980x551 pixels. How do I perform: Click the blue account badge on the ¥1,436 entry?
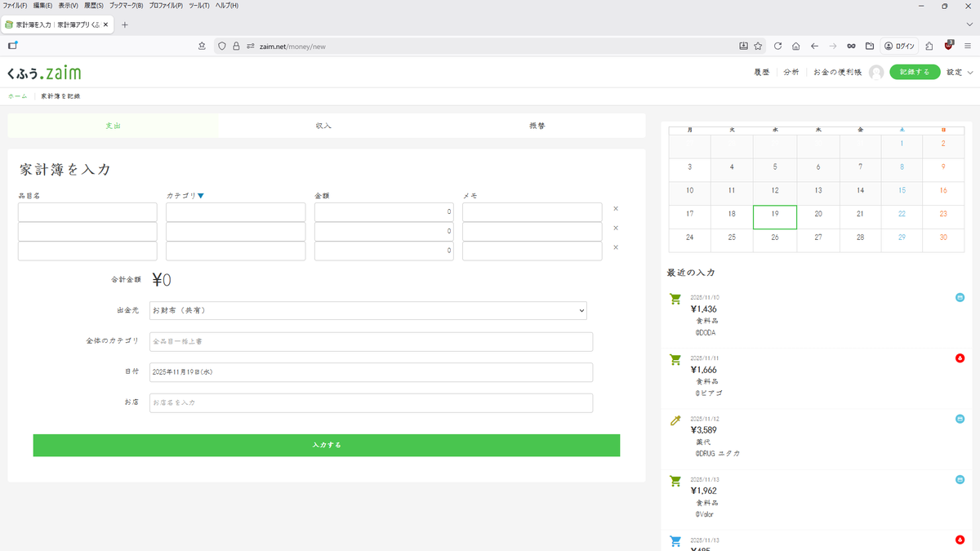coord(960,297)
